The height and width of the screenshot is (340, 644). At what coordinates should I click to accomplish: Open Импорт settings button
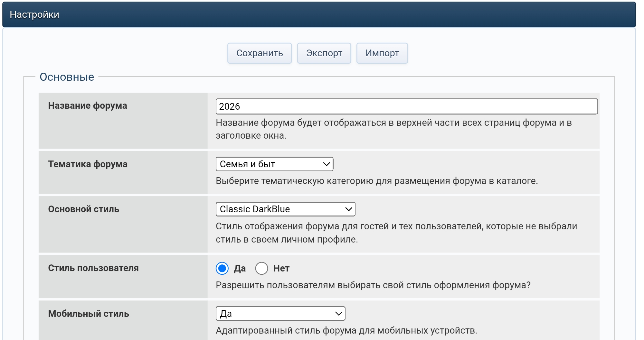tap(382, 53)
